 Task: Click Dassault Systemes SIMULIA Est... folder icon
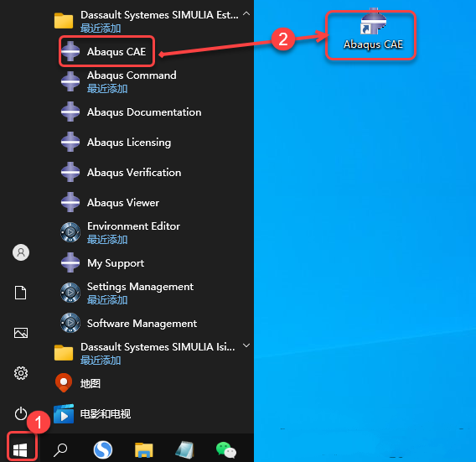64,21
